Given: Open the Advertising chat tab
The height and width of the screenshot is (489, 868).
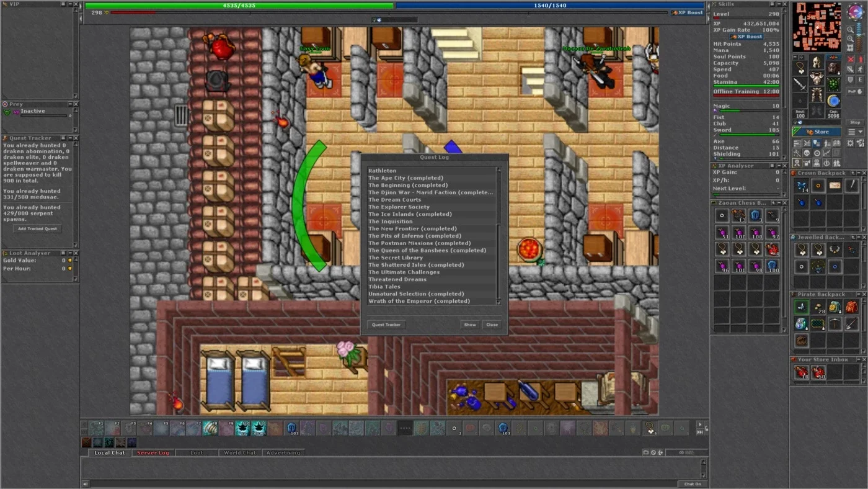Looking at the screenshot, I should click(x=283, y=453).
